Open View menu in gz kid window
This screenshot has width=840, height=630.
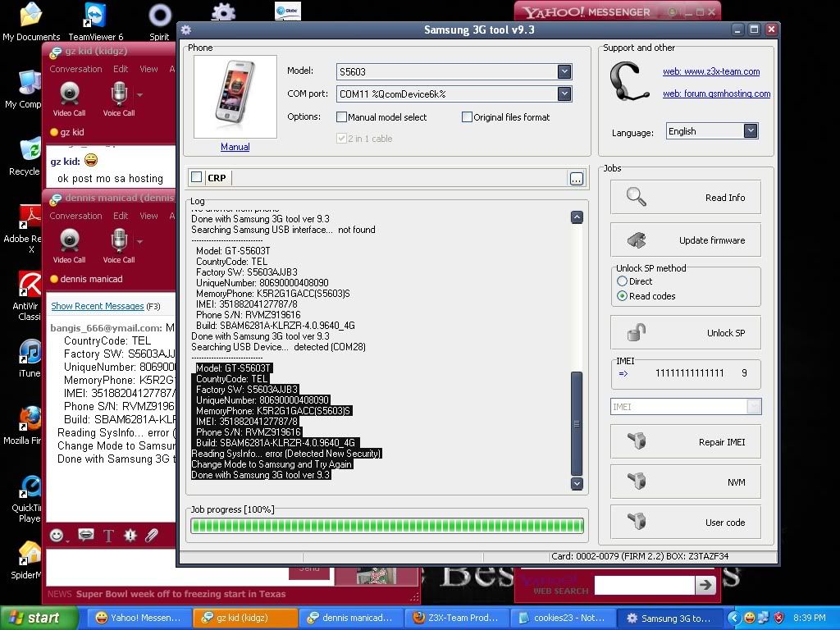(148, 69)
